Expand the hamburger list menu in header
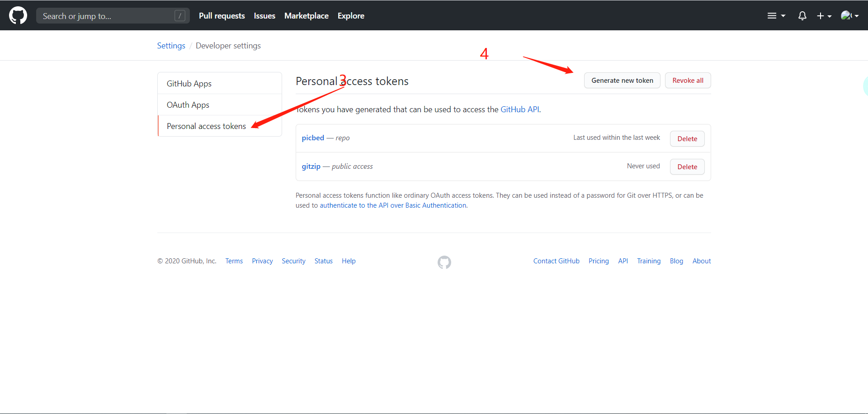Viewport: 868px width, 414px height. pyautogui.click(x=776, y=16)
